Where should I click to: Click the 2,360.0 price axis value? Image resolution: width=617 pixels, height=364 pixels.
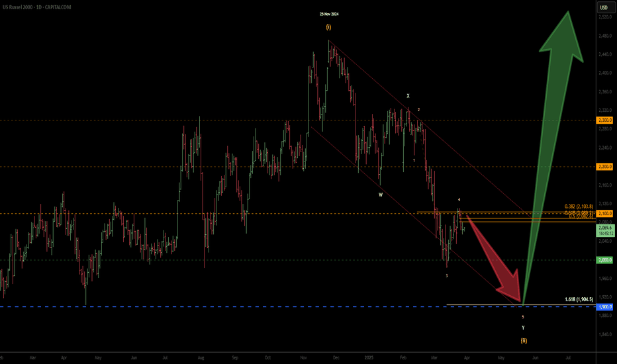(x=605, y=92)
